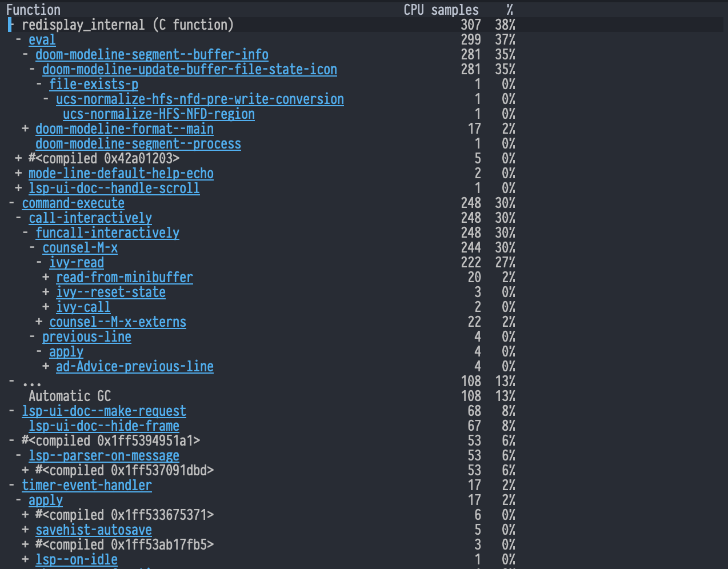Image resolution: width=728 pixels, height=569 pixels.
Task: Expand the ivy-call node
Action: click(46, 307)
